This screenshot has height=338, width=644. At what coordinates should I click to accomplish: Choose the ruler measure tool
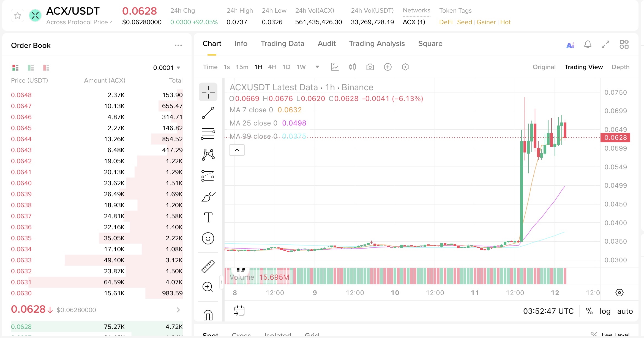tap(208, 266)
